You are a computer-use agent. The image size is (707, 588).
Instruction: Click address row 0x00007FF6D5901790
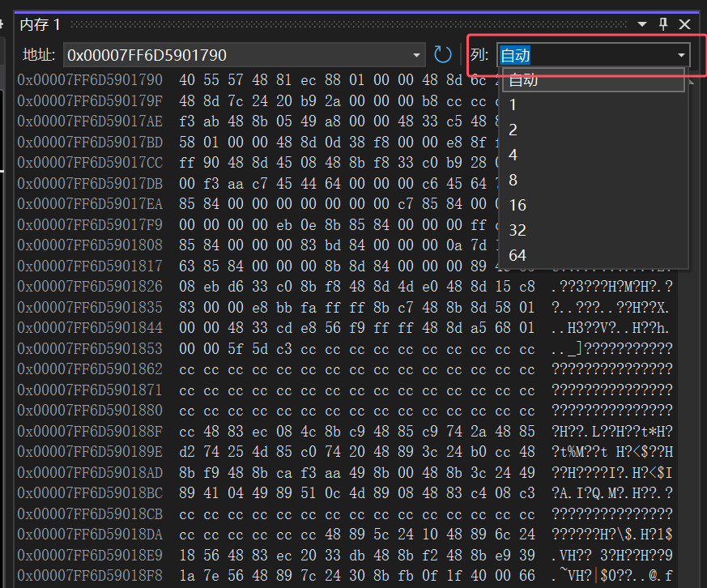click(x=90, y=80)
